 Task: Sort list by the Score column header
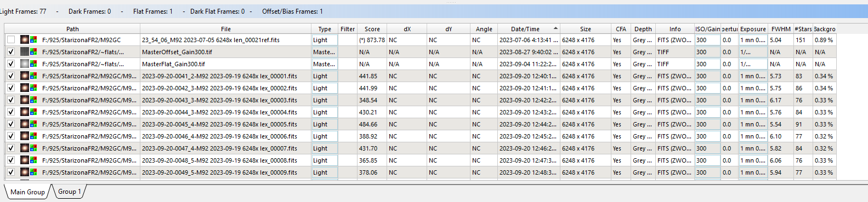tap(372, 29)
